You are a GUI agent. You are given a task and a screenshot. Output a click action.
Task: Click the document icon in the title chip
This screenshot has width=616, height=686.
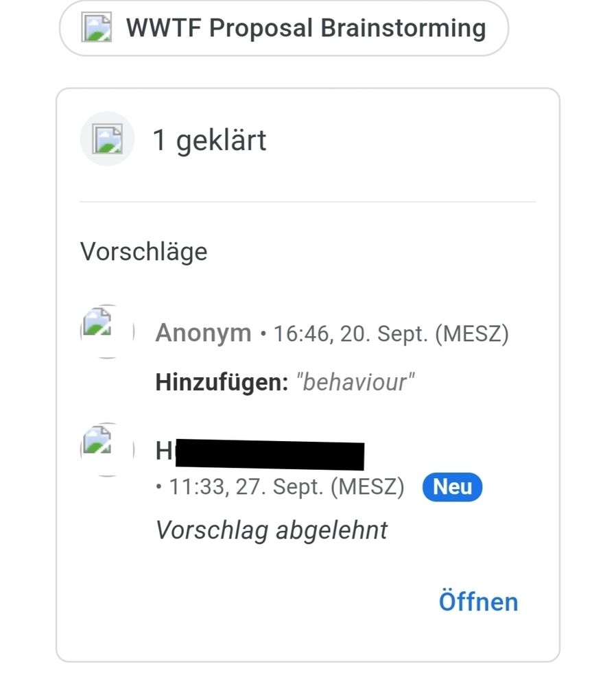coord(96,28)
